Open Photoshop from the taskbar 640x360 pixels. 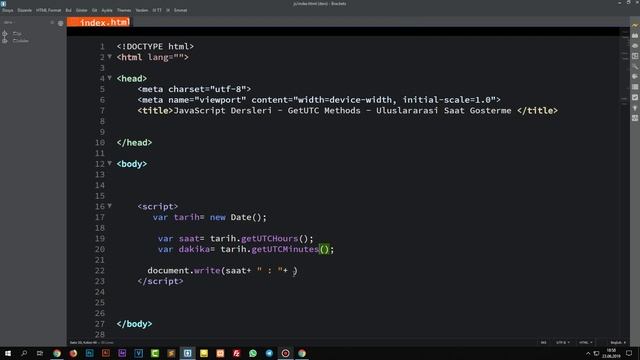89,353
